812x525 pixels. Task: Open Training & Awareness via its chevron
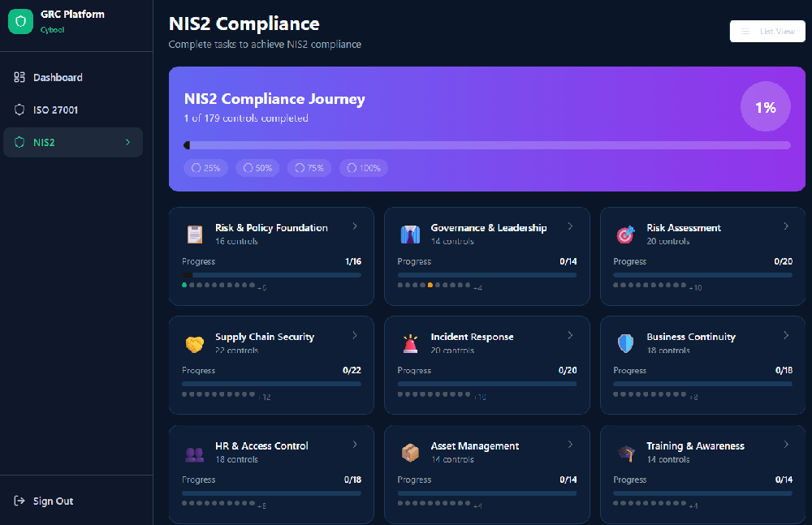[786, 444]
